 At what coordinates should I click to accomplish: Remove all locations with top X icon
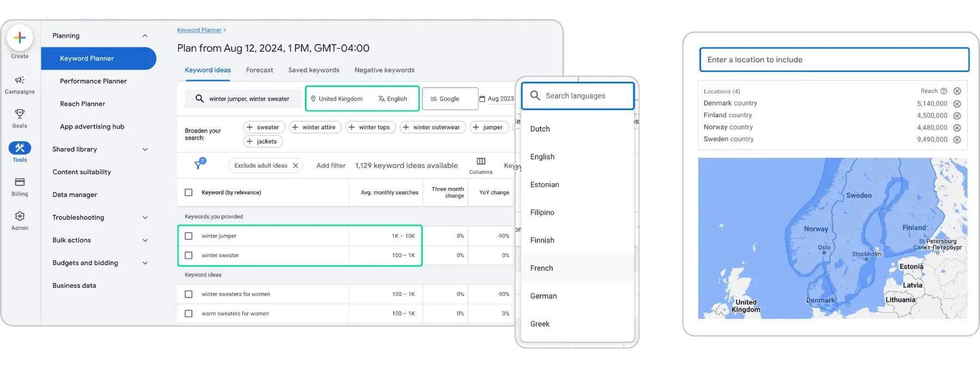click(x=957, y=91)
